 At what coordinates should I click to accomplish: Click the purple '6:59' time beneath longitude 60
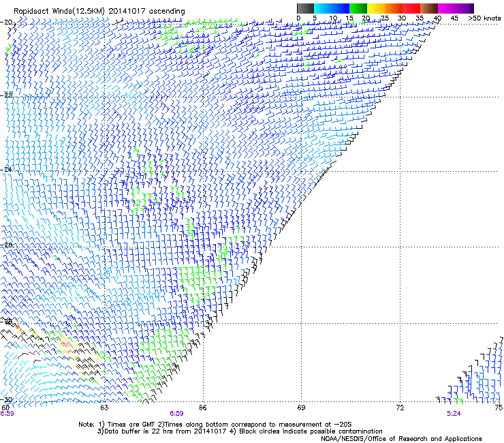click(7, 414)
